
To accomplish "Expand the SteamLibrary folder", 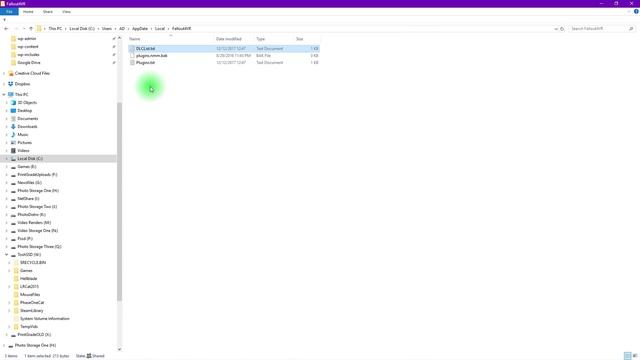I will (9, 311).
